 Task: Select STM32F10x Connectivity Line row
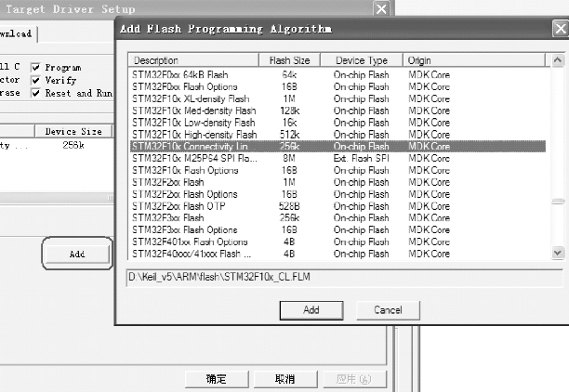click(337, 147)
